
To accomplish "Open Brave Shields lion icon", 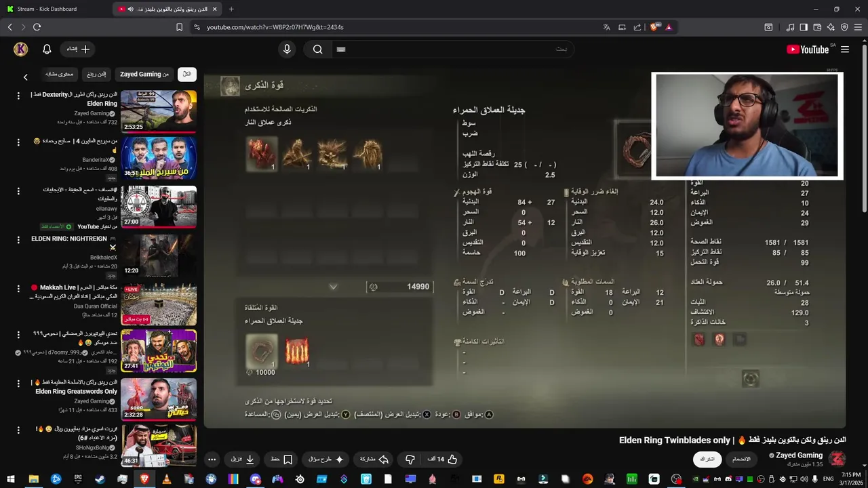I will 654,27.
